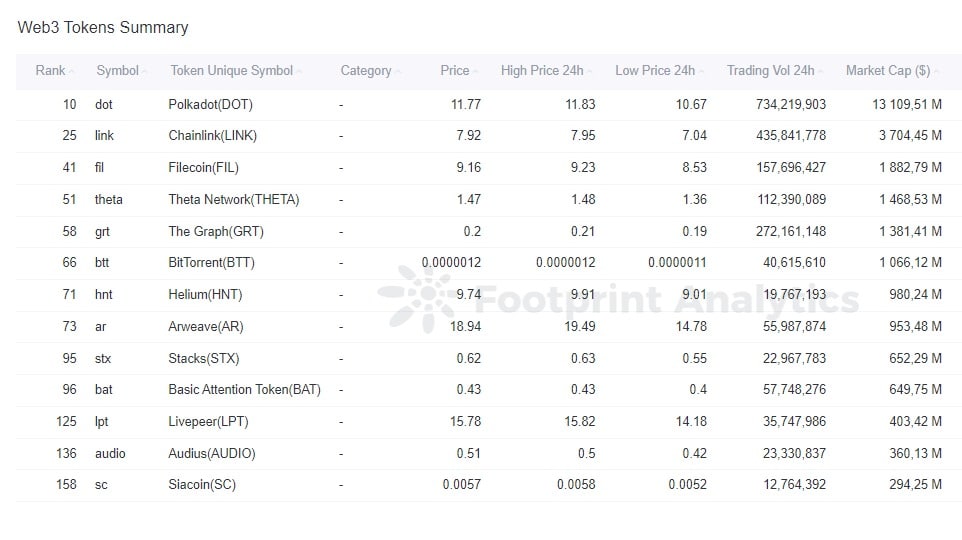Image resolution: width=962 pixels, height=540 pixels.
Task: Click market cap 13 109,51 M
Action: pyautogui.click(x=907, y=104)
